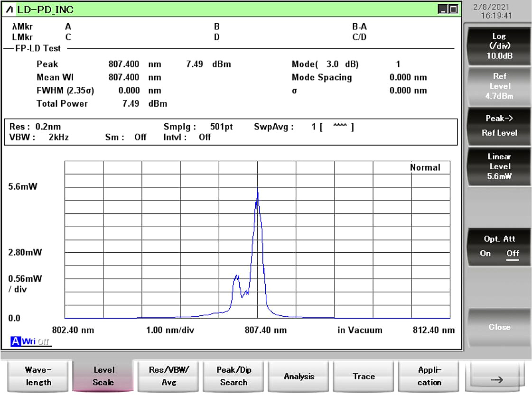Select the Res/VBW/Avg function key
This screenshot has height=395, width=532.
tap(168, 376)
